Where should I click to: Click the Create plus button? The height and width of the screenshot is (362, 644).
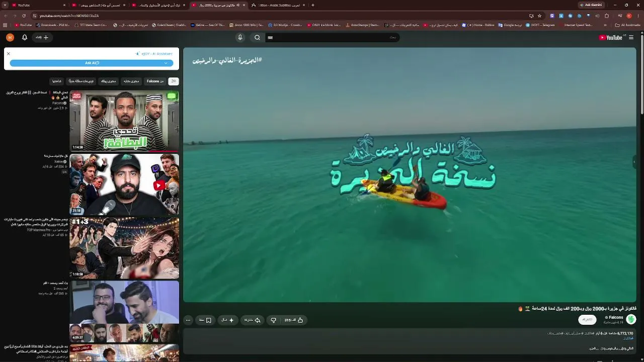click(x=42, y=37)
